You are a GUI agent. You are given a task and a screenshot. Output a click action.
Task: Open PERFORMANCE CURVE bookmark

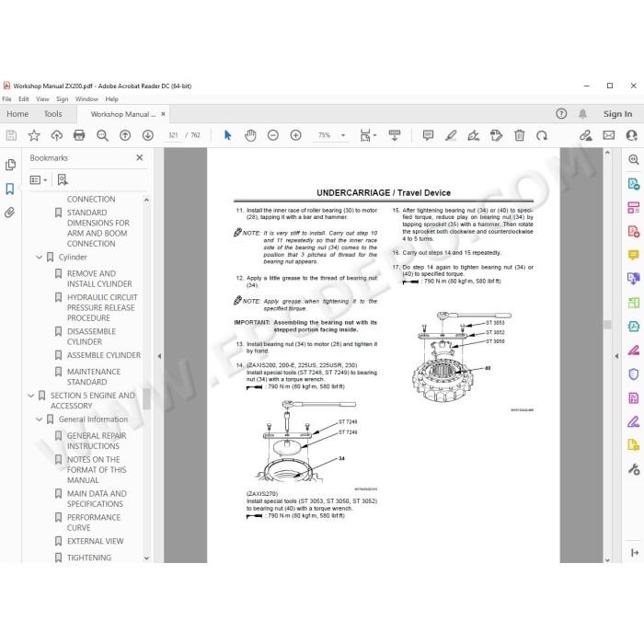point(94,522)
